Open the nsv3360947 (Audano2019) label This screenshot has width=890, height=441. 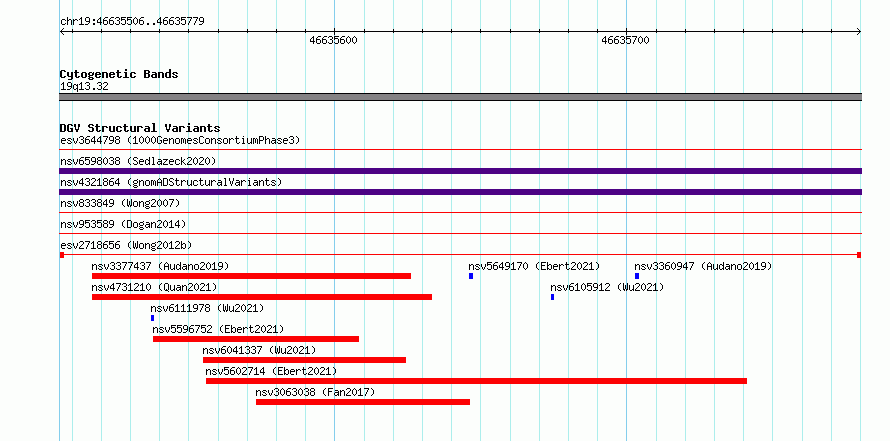point(703,266)
